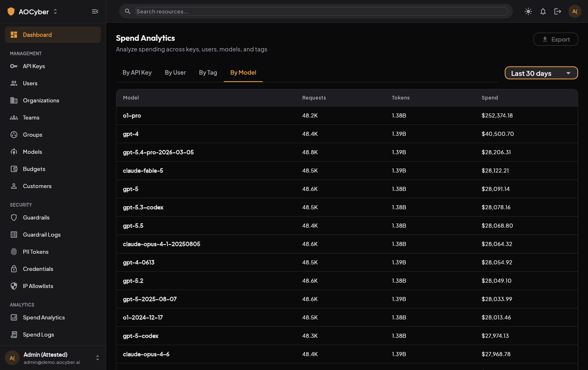Open the Last 30 days range dropdown

(541, 73)
